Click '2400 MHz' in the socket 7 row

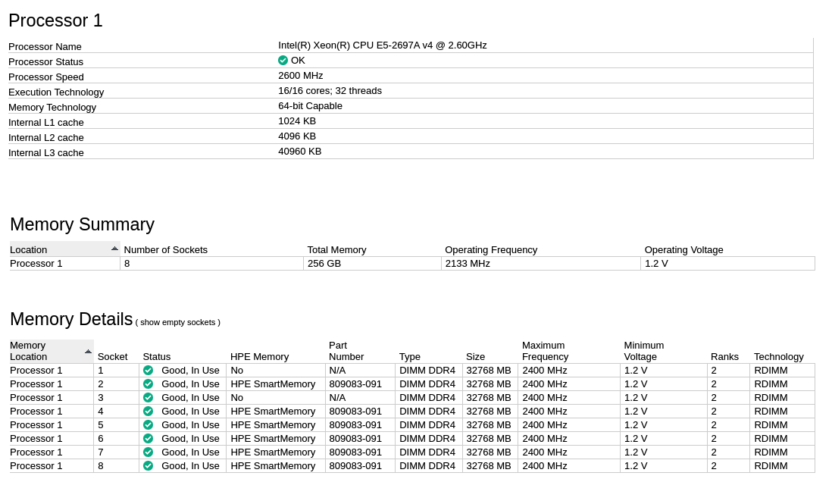(x=545, y=452)
